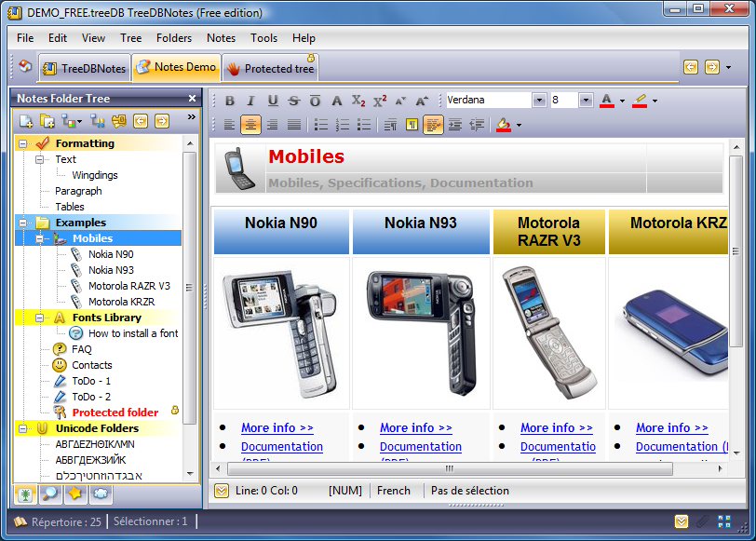Toggle italic formatting
Image resolution: width=756 pixels, height=541 pixels.
(x=250, y=101)
